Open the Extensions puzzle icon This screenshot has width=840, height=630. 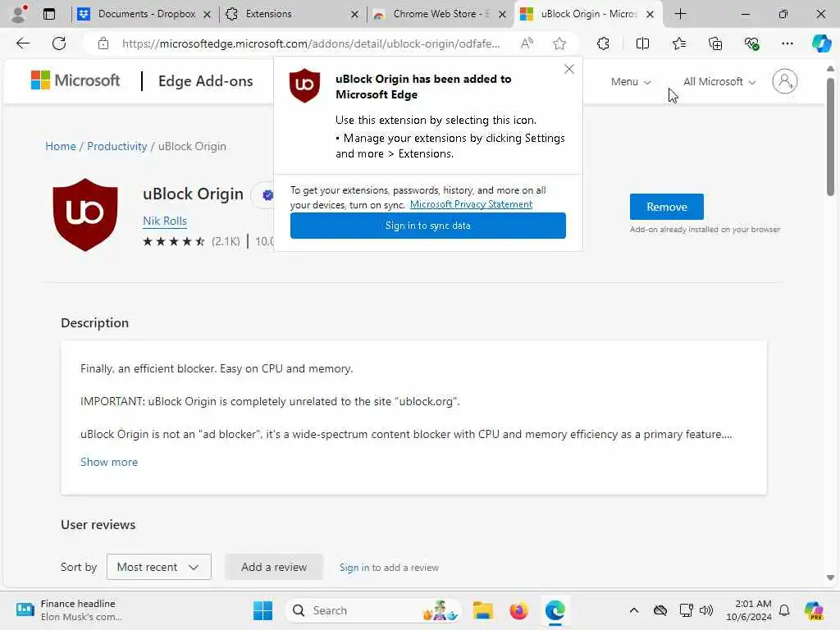603,43
